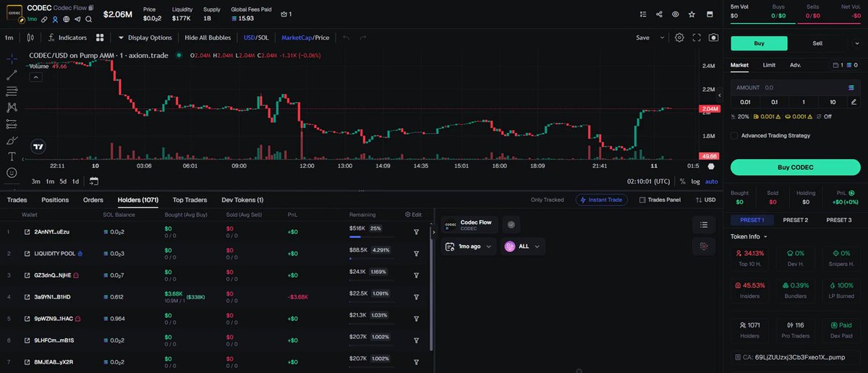The image size is (868, 373).
Task: Click Hide All Bubbles
Action: click(x=208, y=38)
